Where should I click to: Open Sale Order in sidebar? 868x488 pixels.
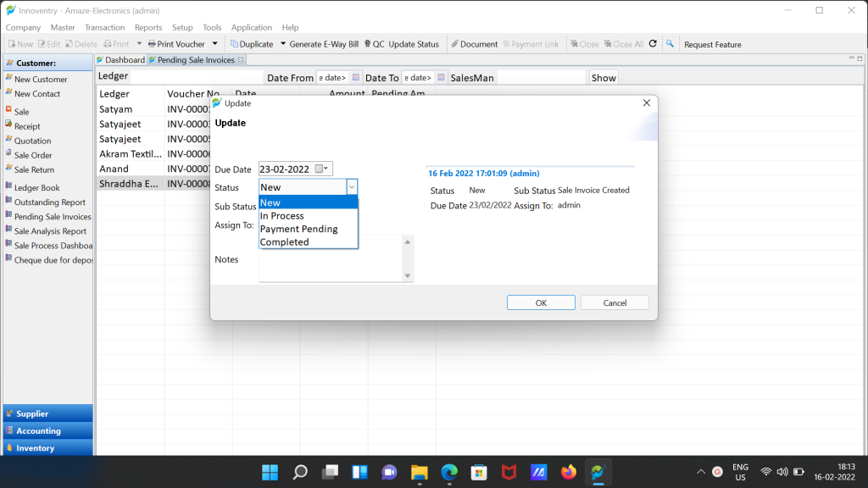33,155
